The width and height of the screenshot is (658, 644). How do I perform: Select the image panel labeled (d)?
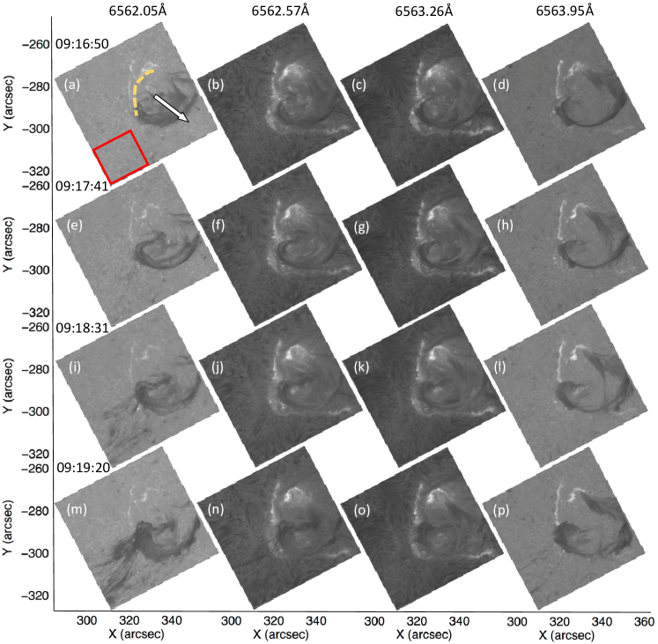tap(564, 104)
